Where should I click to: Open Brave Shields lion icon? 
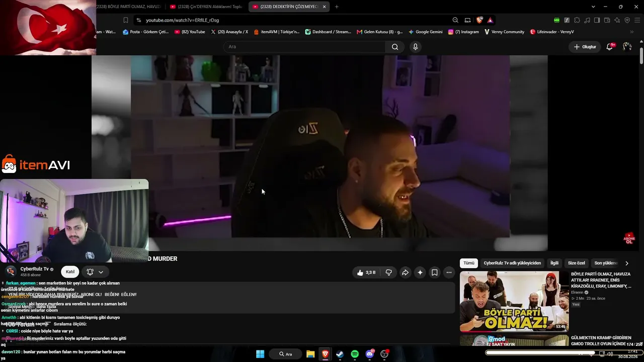tap(479, 20)
